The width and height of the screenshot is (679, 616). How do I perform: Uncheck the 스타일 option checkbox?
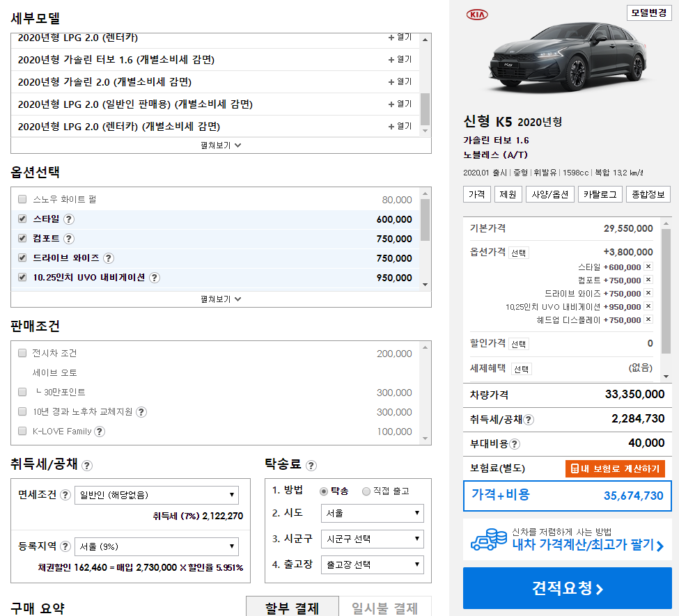[x=22, y=219]
